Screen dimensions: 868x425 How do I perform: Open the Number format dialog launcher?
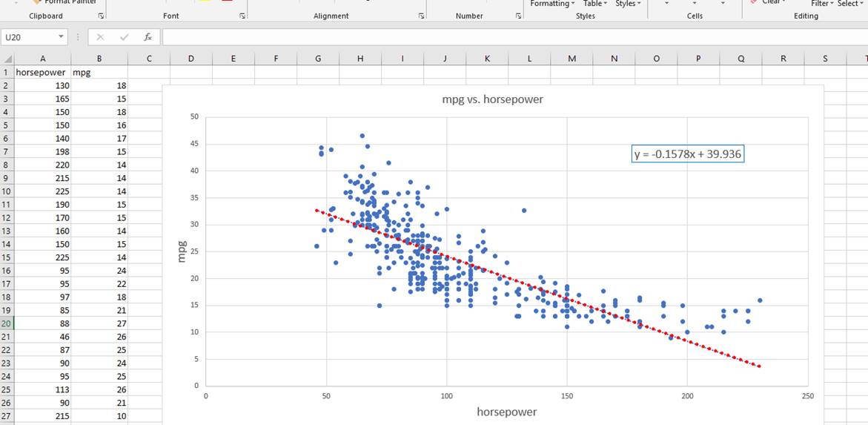[518, 16]
